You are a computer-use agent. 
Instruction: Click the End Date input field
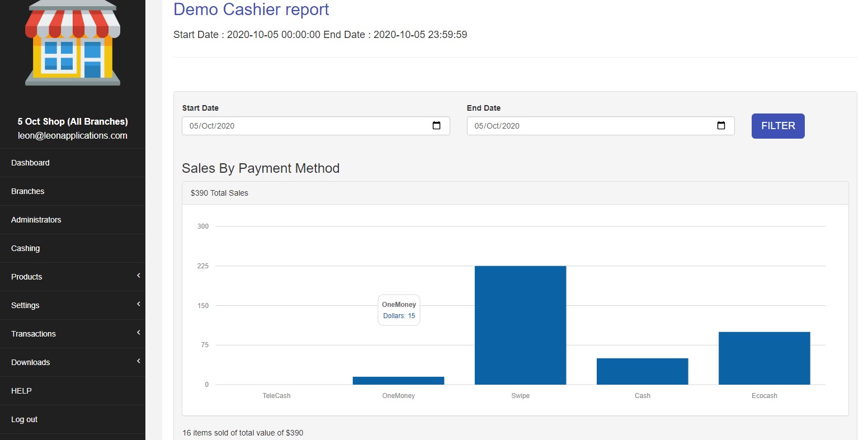tap(587, 126)
